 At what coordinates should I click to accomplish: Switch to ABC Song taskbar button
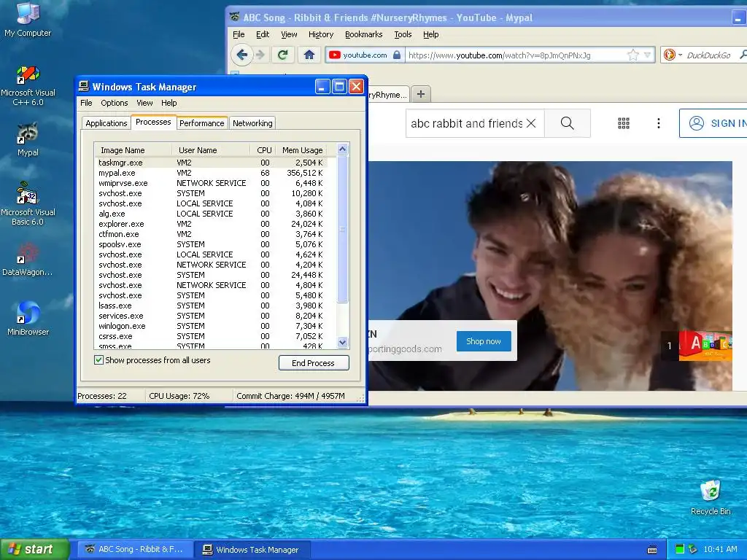tap(136, 550)
